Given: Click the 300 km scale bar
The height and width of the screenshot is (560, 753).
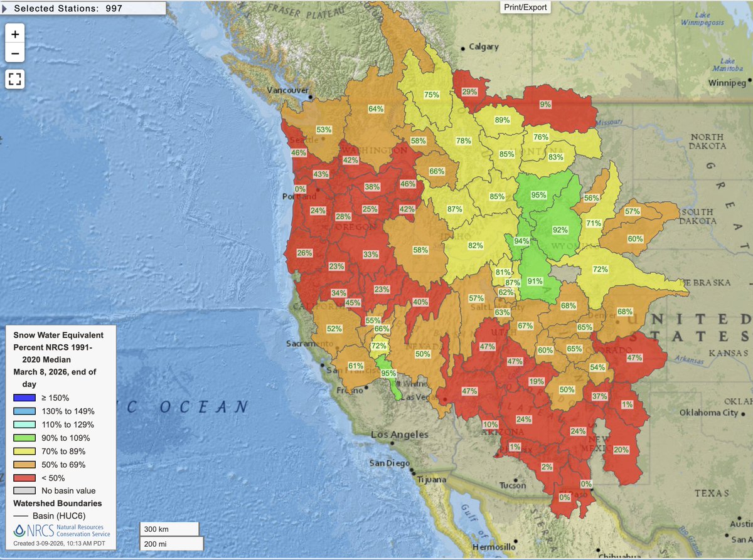Looking at the screenshot, I should 169,529.
